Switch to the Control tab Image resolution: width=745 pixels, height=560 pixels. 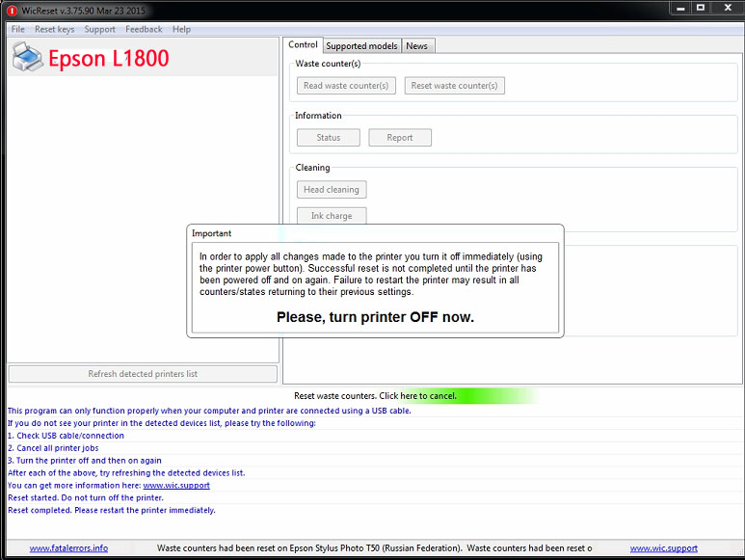tap(304, 44)
